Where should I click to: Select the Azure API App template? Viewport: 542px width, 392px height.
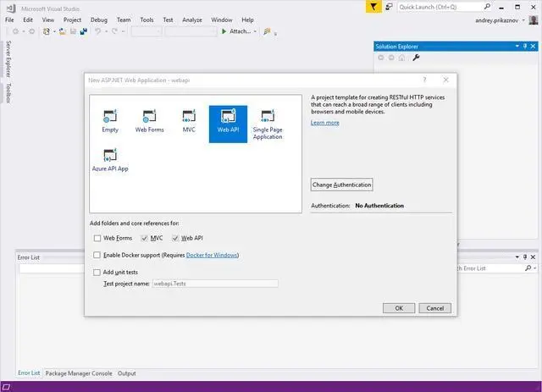(x=110, y=158)
